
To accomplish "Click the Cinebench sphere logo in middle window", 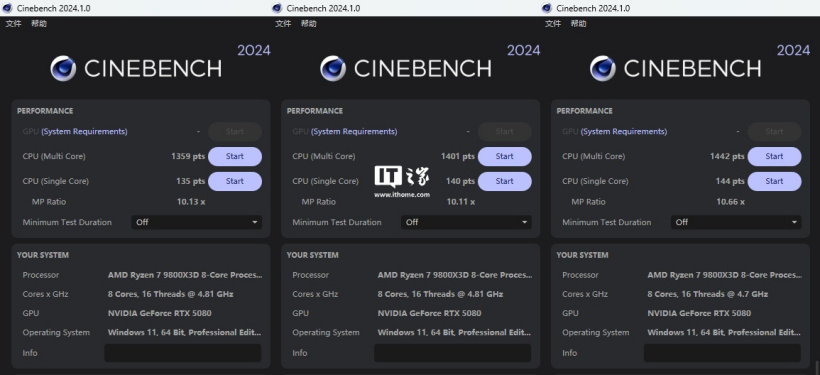I will pyautogui.click(x=333, y=69).
